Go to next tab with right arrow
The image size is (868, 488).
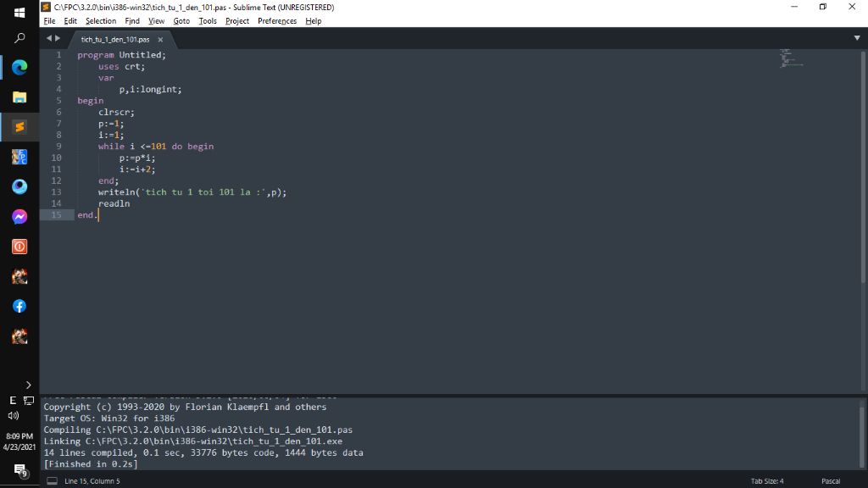point(58,38)
